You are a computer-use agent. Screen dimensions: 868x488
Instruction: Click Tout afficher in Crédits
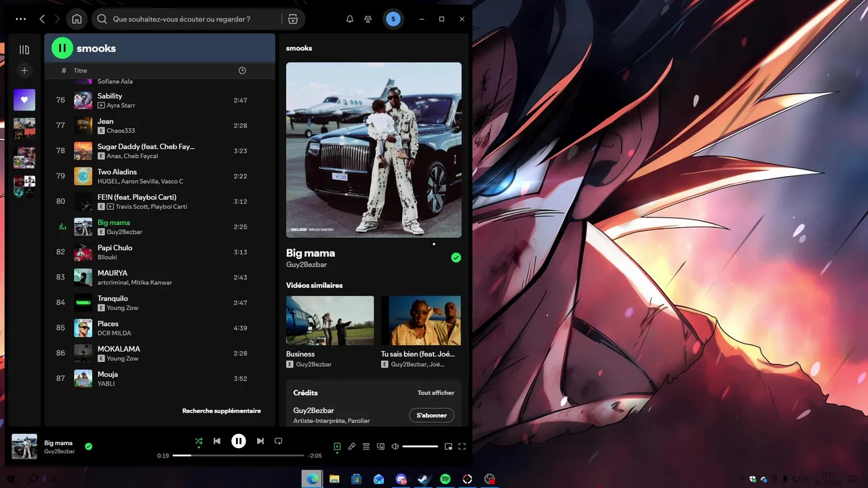click(x=436, y=392)
